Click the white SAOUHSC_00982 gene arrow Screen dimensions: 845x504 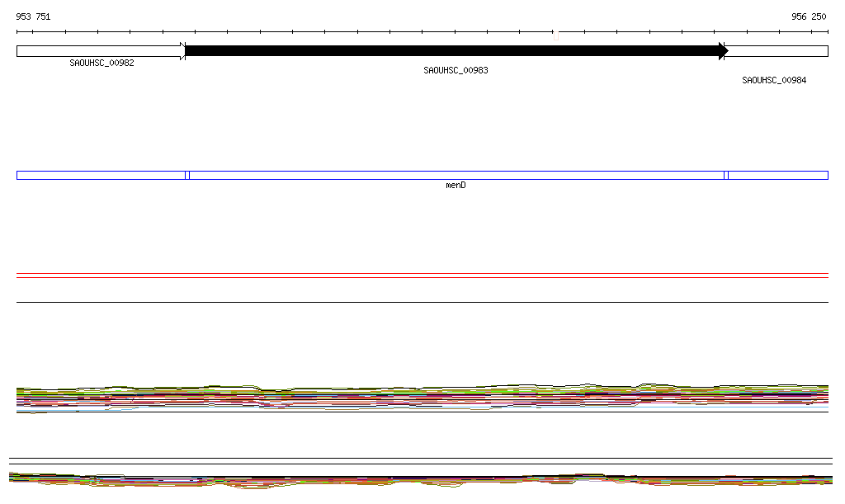101,51
